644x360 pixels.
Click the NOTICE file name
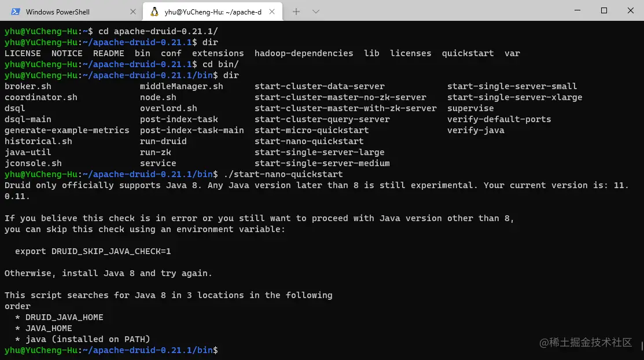click(x=67, y=53)
